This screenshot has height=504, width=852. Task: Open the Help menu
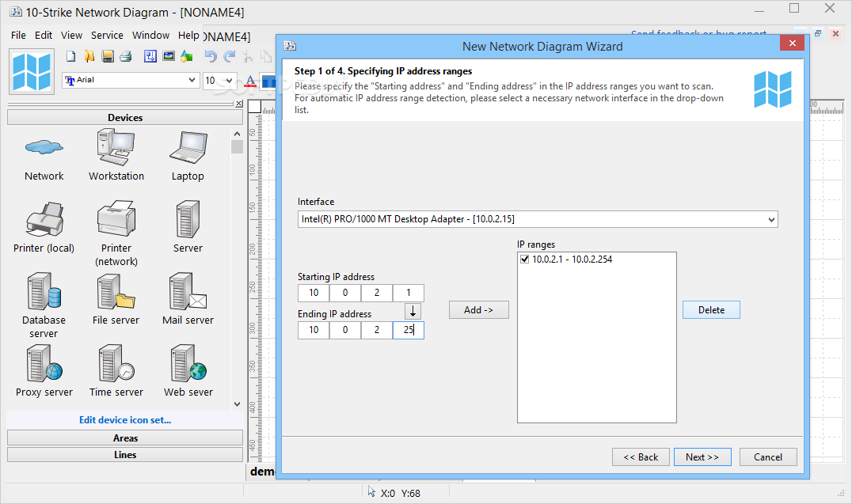pyautogui.click(x=188, y=35)
